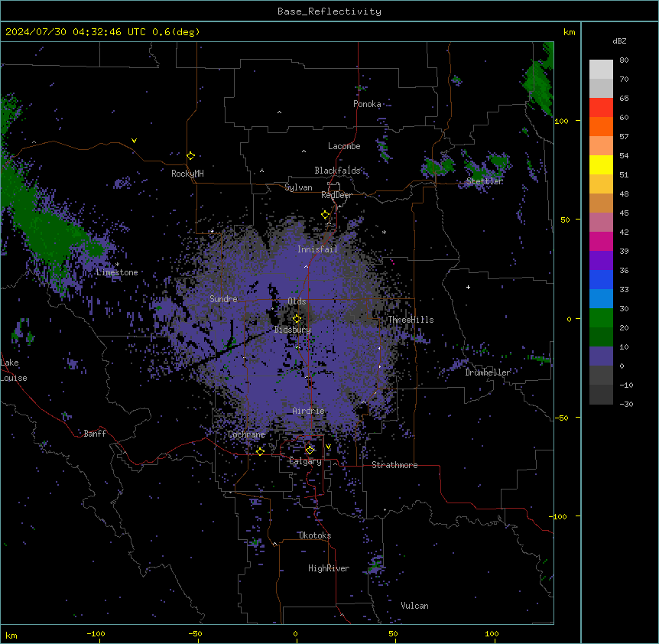Click the asterisk marker above Limestone label
The image size is (659, 644).
117,265
